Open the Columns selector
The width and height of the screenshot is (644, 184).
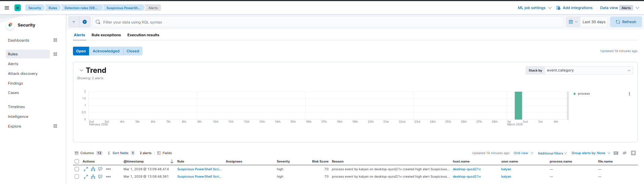88,153
